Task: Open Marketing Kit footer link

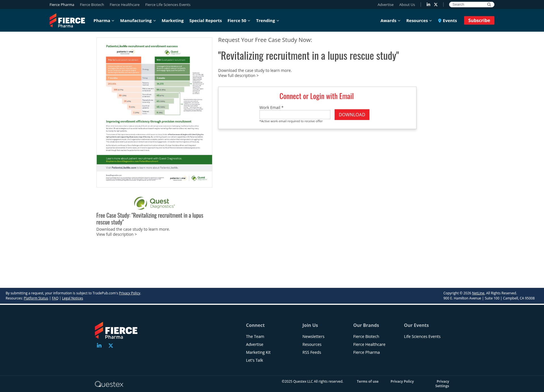Action: click(258, 352)
